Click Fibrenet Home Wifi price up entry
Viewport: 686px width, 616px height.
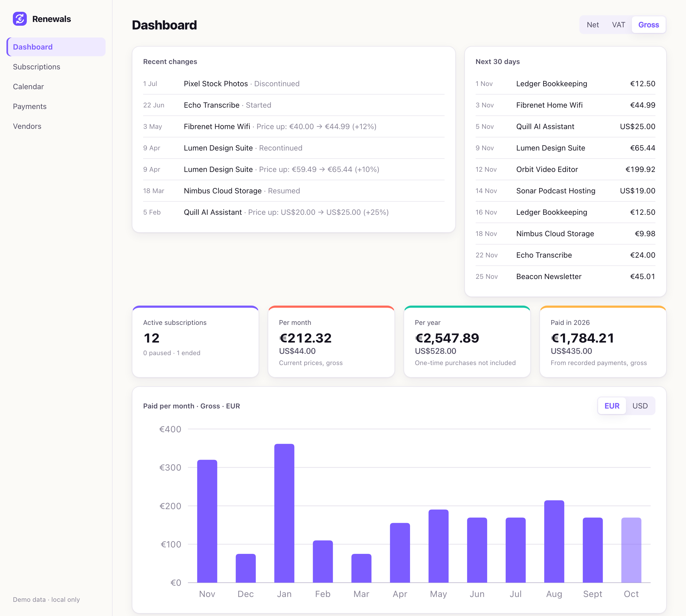(x=294, y=127)
